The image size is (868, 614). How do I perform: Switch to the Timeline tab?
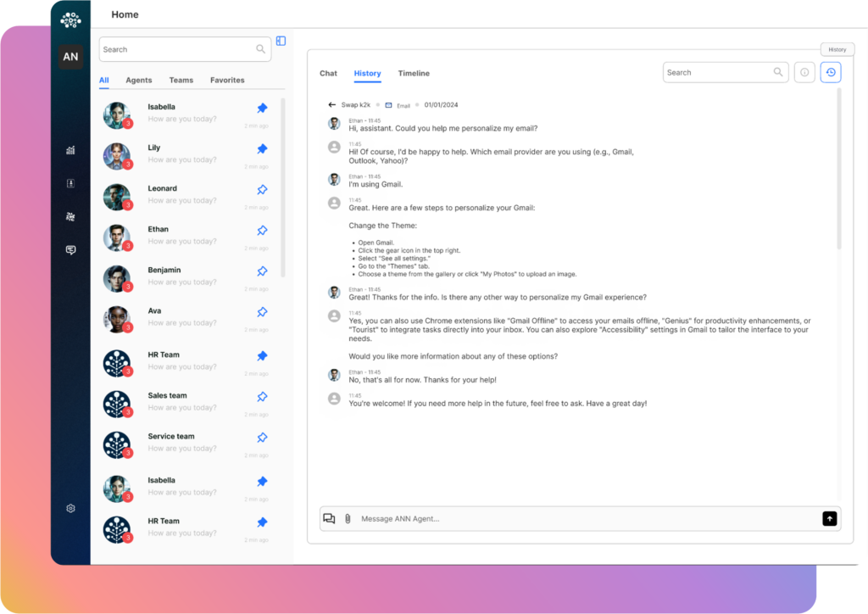pos(414,73)
